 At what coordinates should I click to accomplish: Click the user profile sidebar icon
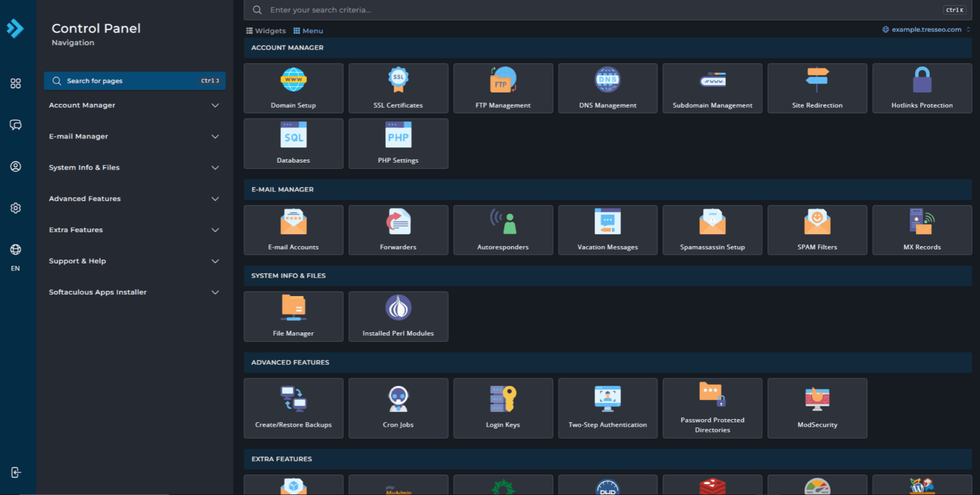tap(16, 166)
